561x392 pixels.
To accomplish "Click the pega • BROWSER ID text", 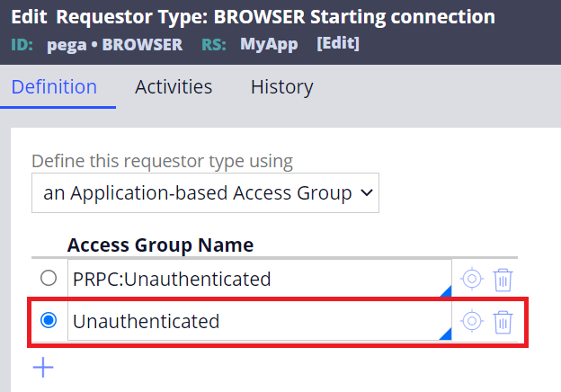I will tap(114, 45).
